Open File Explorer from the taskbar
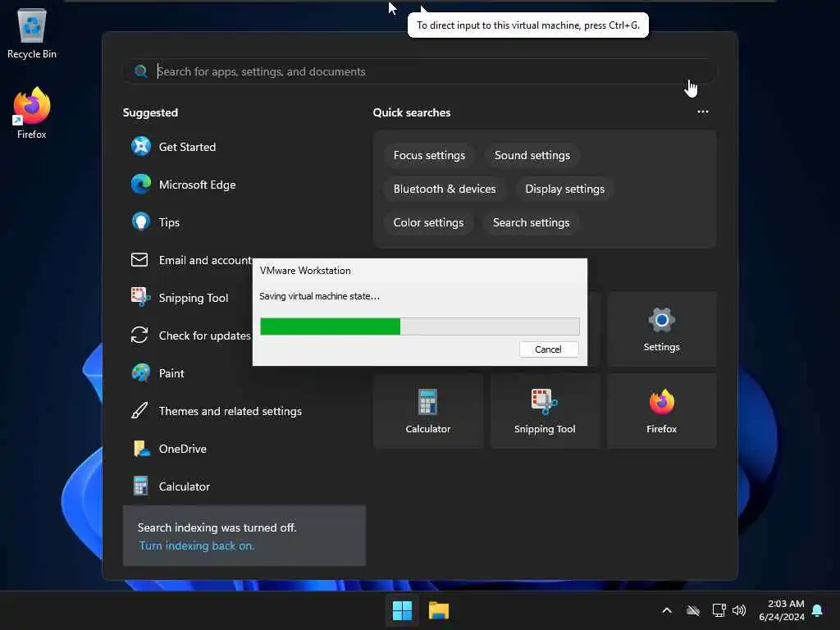 point(439,610)
